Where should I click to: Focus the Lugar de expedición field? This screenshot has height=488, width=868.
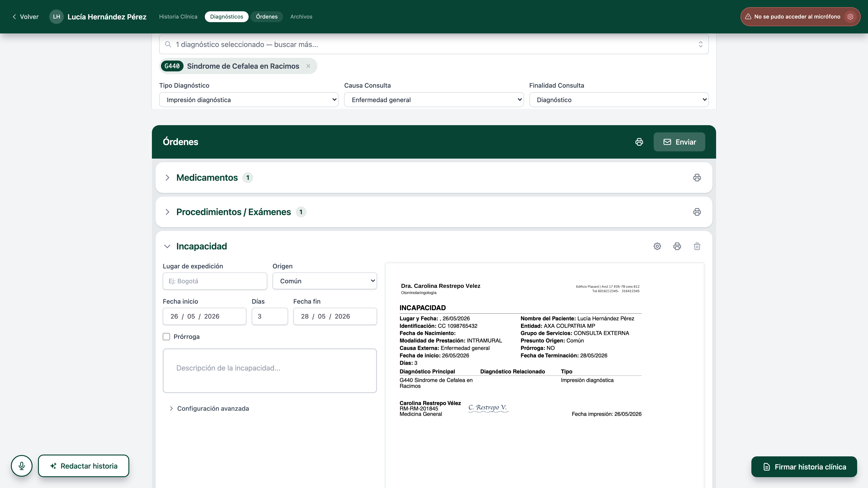tap(215, 281)
